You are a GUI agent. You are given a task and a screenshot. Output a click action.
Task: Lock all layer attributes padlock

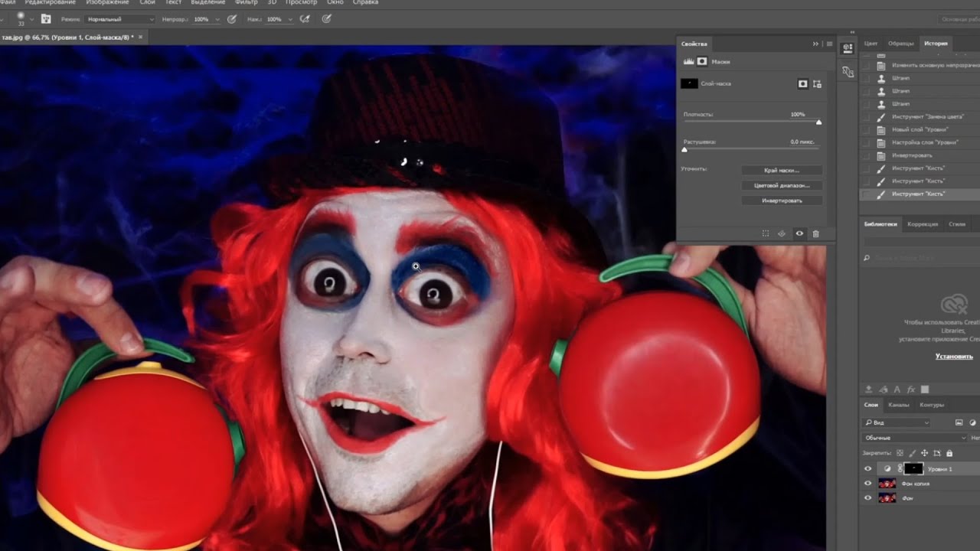point(949,453)
